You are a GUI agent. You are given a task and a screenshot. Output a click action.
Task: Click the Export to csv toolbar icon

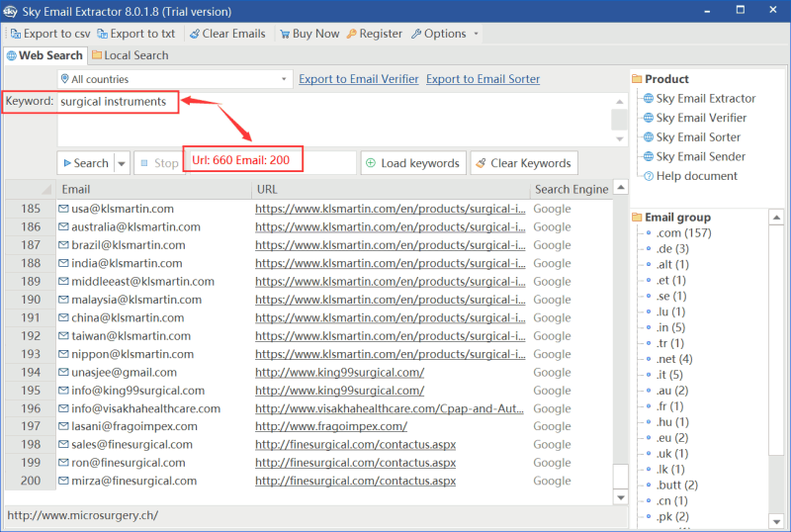point(16,34)
